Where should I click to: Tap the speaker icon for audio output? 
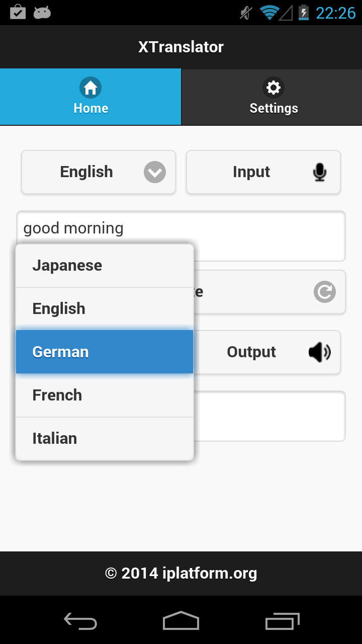[320, 352]
